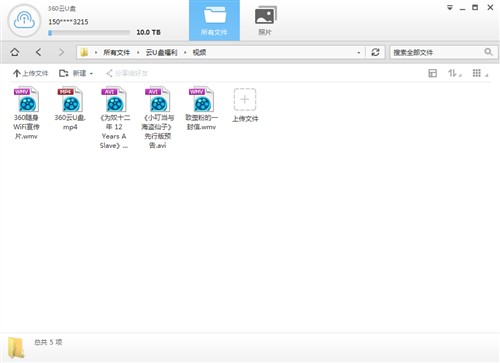Open the 所有文件 tab

tap(214, 20)
